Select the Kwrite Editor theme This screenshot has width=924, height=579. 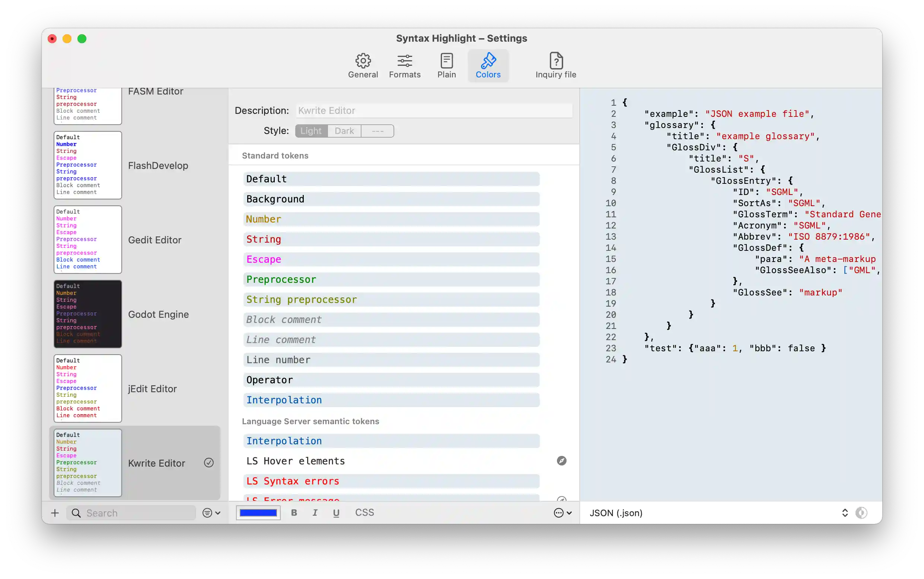pos(156,463)
